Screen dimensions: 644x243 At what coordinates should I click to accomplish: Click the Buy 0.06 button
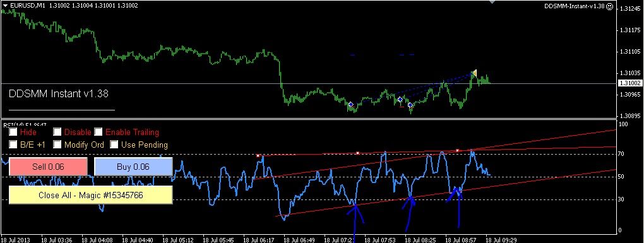point(133,167)
